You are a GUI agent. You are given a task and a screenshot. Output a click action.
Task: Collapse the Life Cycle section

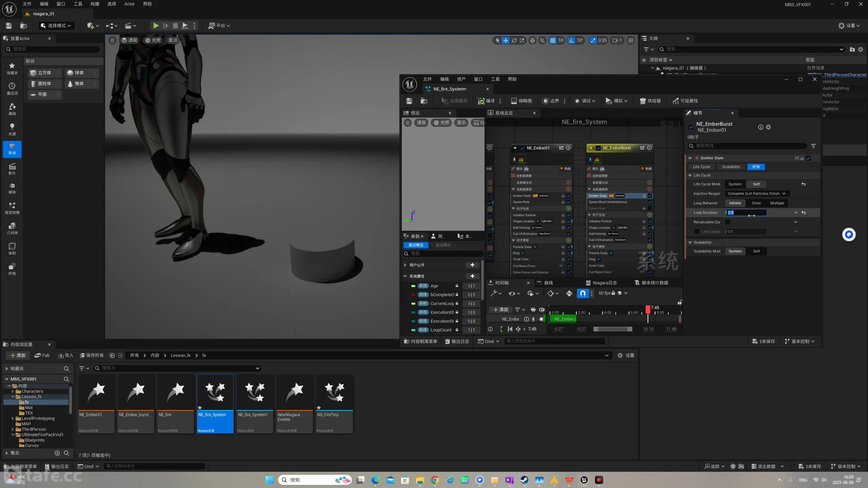point(690,175)
